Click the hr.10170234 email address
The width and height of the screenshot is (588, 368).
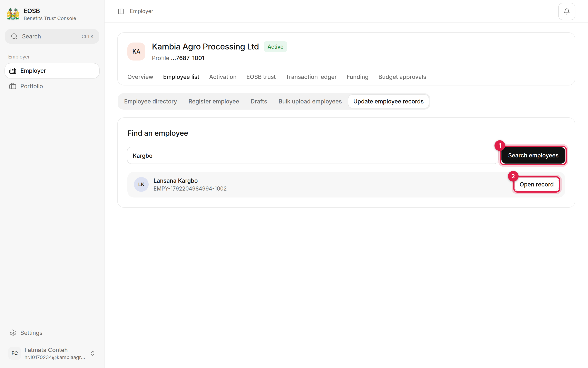55,357
